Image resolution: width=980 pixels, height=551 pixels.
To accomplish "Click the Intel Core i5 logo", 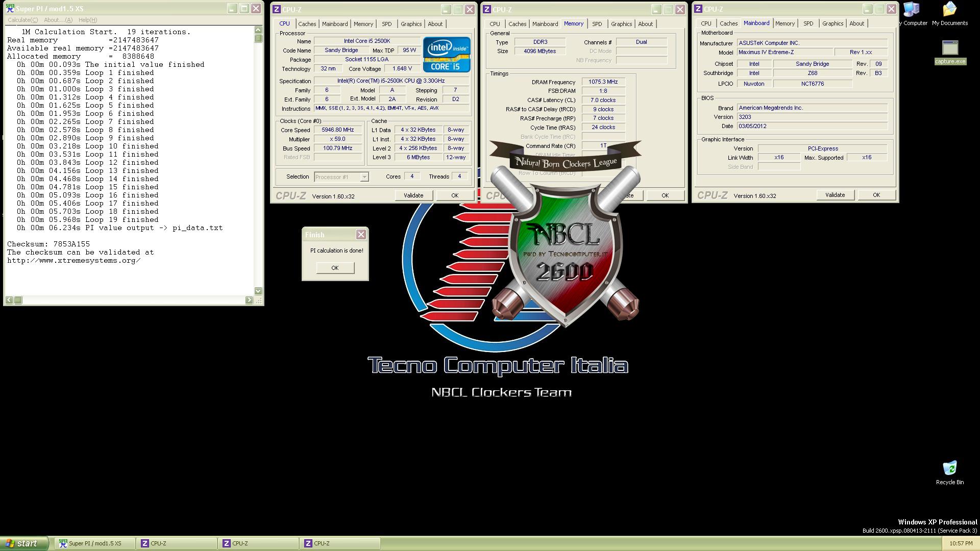I will click(x=447, y=55).
